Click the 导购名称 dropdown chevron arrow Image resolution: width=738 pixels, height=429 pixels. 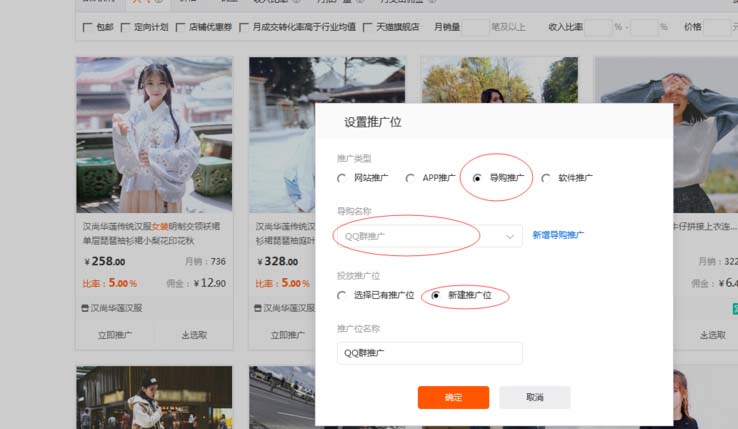point(510,236)
